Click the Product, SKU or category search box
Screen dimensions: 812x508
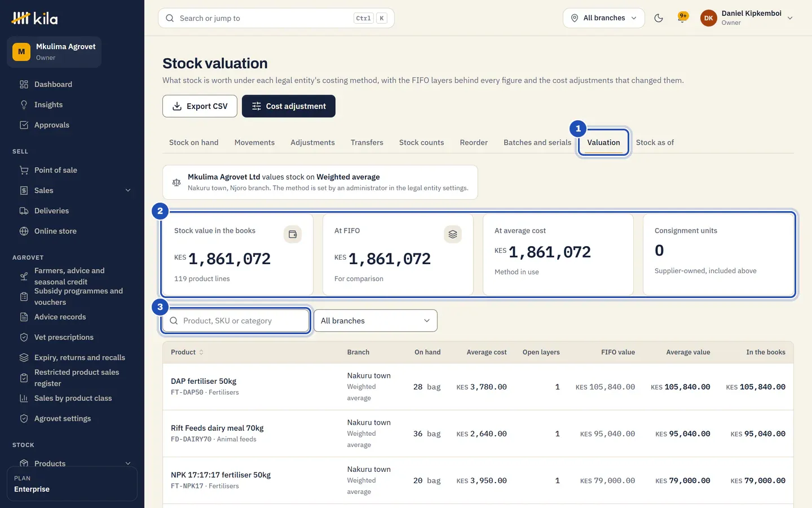[x=236, y=321]
